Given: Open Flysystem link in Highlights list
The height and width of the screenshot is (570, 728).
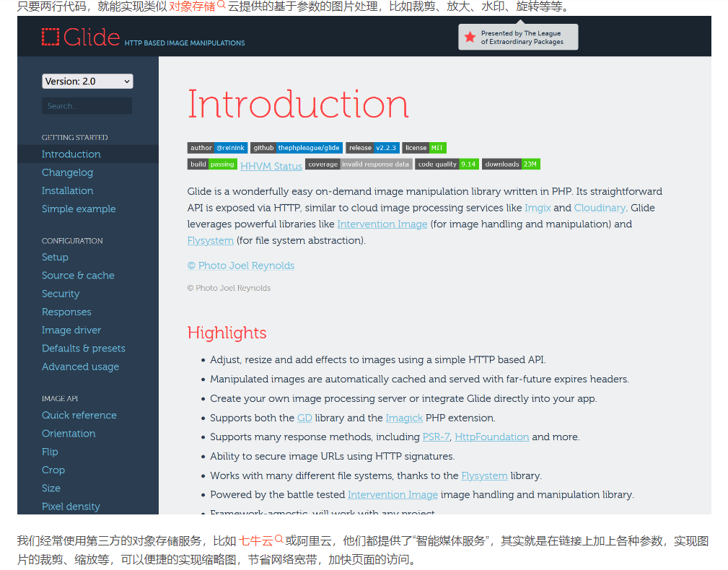Looking at the screenshot, I should click(x=484, y=475).
